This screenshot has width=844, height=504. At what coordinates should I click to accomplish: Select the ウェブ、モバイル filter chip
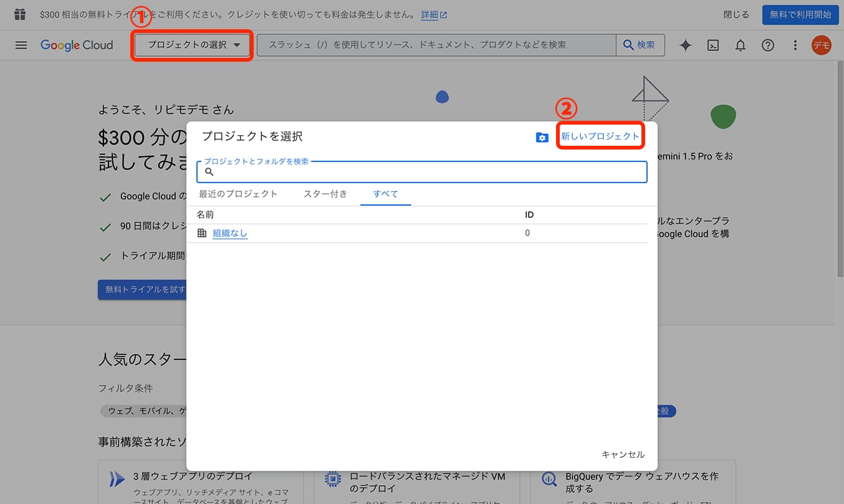(x=144, y=411)
